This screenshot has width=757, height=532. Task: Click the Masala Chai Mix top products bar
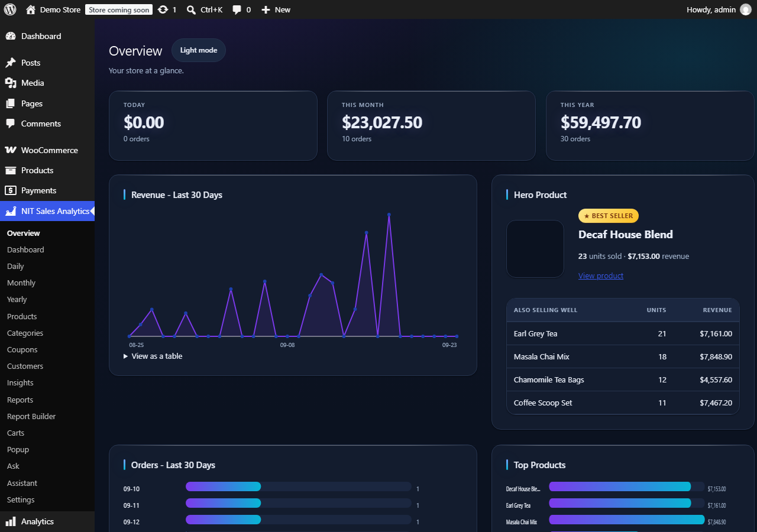[x=627, y=520]
